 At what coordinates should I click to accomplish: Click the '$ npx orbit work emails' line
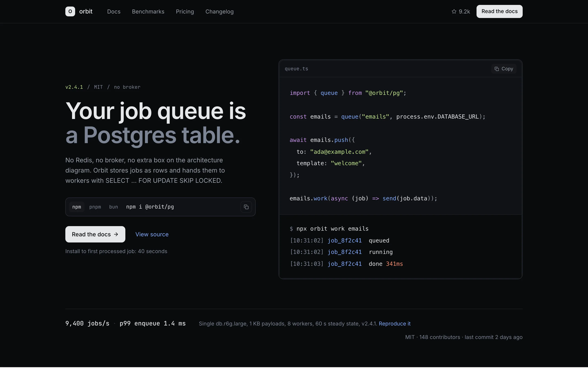pos(329,229)
